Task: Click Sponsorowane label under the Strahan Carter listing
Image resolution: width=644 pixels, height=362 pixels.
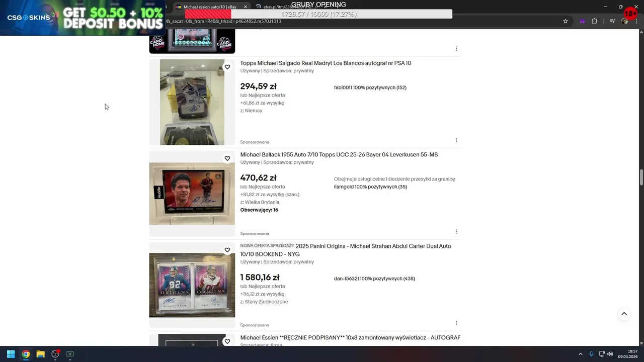Action: click(255, 325)
